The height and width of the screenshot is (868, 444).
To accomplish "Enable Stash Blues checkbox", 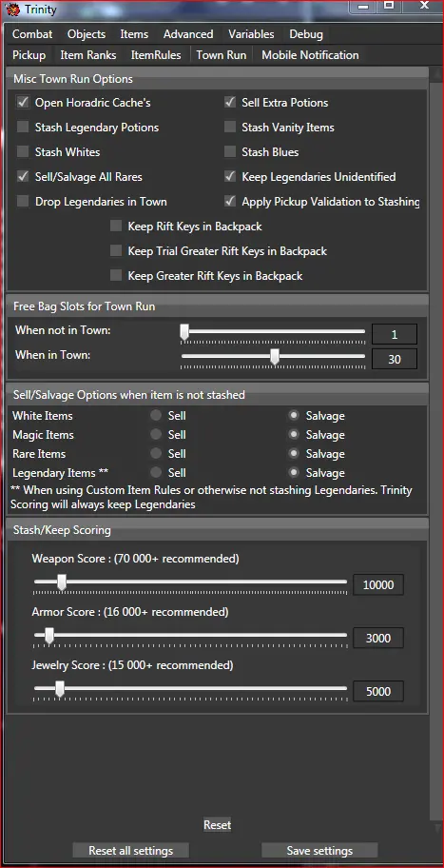I will coord(230,151).
